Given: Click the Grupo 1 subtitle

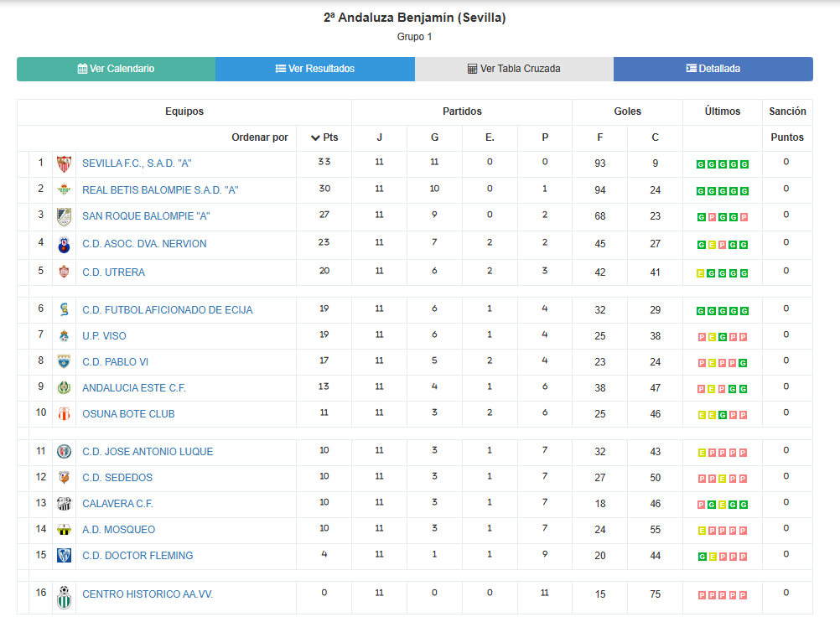Looking at the screenshot, I should pos(414,37).
